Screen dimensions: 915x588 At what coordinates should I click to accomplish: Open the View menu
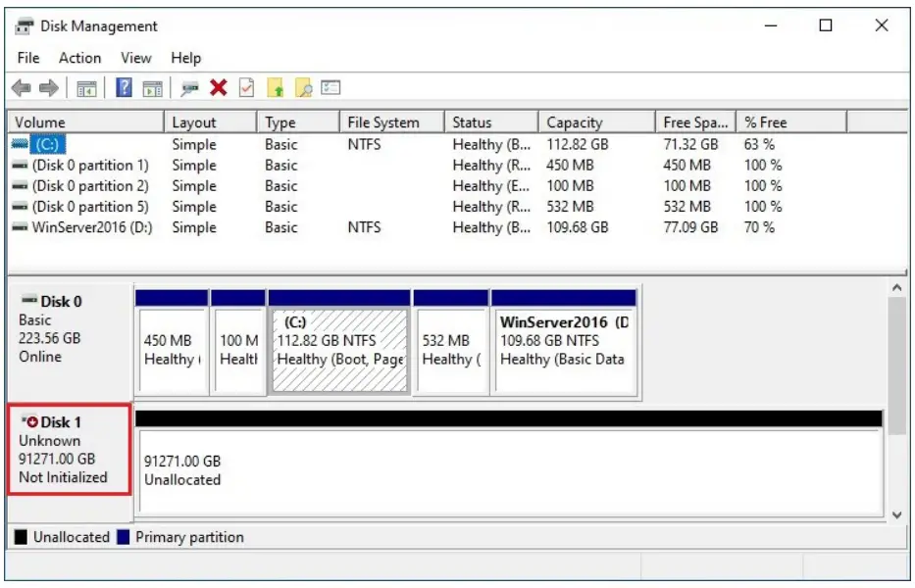134,58
